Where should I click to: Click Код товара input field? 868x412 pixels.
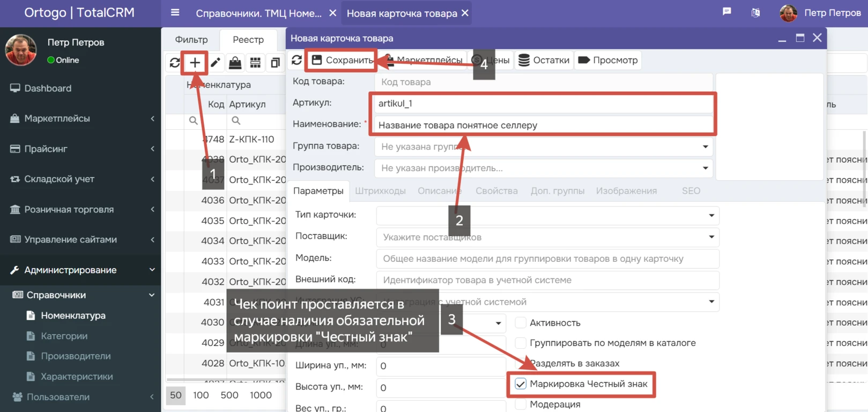544,82
